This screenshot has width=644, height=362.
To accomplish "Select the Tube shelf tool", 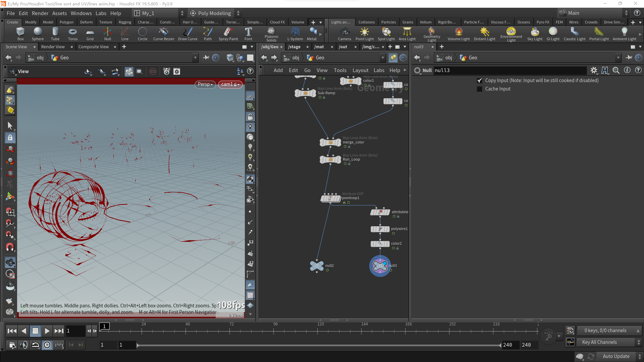I will (55, 34).
